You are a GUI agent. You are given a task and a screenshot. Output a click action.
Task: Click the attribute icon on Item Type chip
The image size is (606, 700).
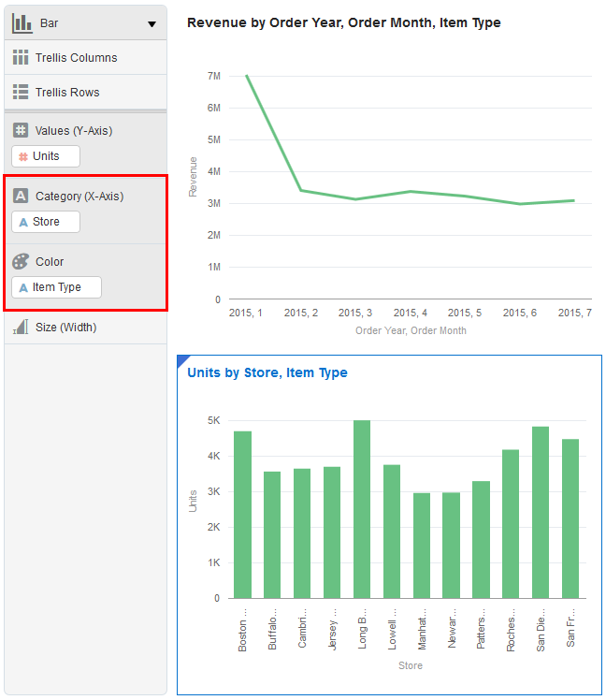tap(23, 288)
